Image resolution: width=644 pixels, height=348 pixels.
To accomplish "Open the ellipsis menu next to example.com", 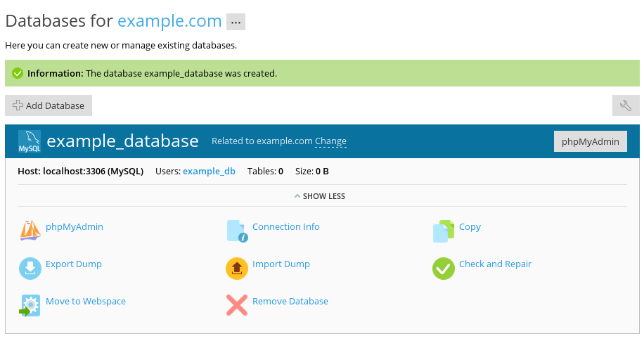I will tap(236, 22).
